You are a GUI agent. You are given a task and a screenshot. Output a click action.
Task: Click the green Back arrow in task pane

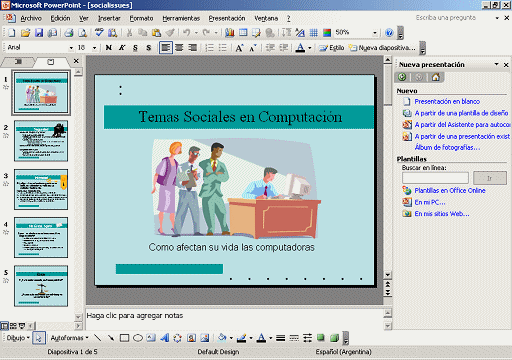click(x=402, y=77)
